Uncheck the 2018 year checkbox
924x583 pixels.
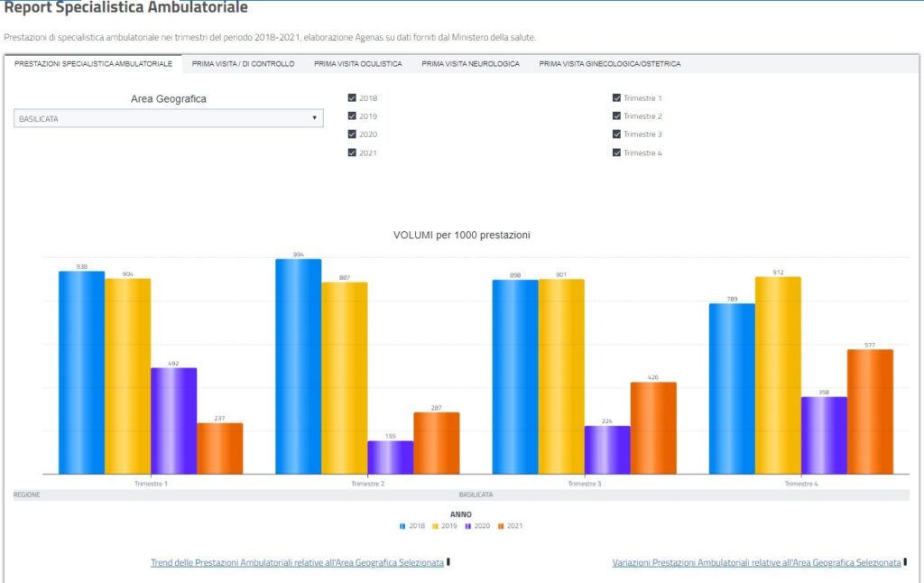[352, 97]
